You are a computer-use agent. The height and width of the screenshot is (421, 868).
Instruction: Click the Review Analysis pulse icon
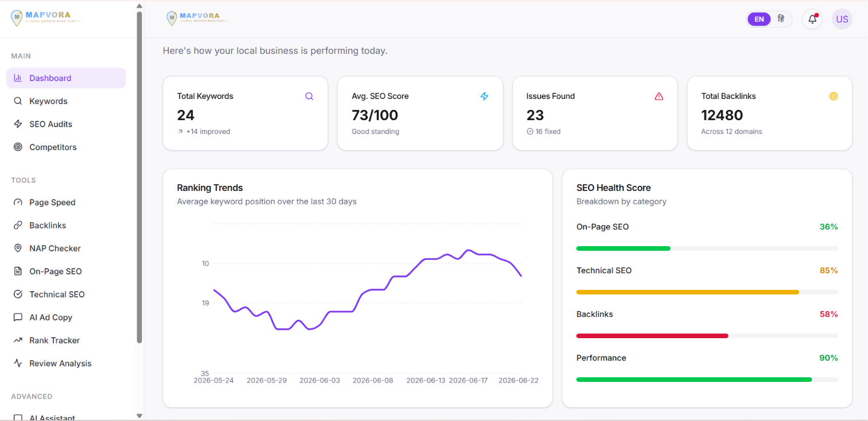[18, 363]
